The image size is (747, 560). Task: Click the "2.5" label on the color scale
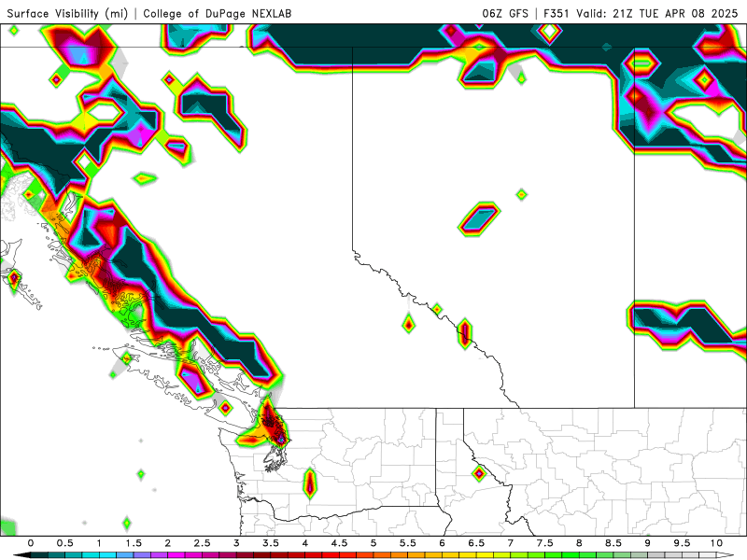coord(202,543)
